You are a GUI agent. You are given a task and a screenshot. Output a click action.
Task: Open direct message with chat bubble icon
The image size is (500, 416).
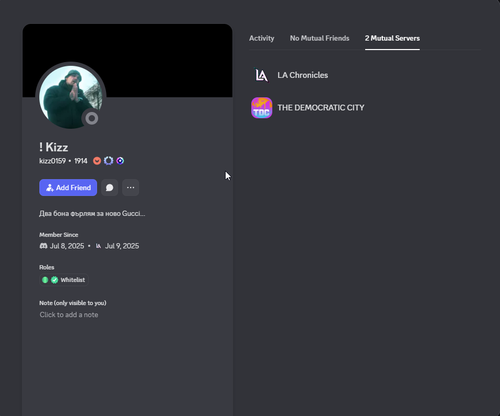pos(109,188)
